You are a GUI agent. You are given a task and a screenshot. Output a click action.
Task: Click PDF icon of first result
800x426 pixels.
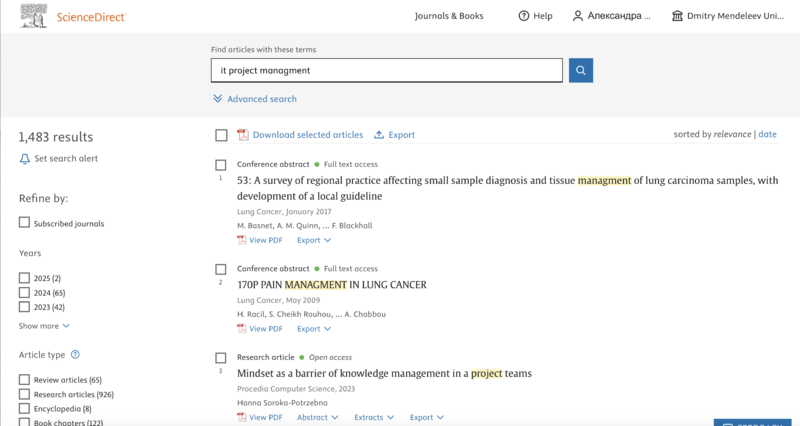(242, 240)
